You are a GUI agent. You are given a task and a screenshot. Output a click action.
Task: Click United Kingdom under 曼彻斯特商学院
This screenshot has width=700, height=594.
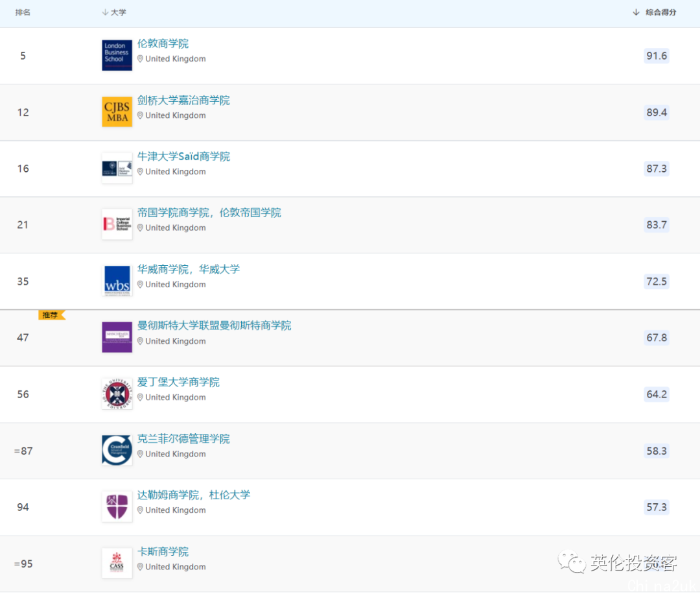176,341
